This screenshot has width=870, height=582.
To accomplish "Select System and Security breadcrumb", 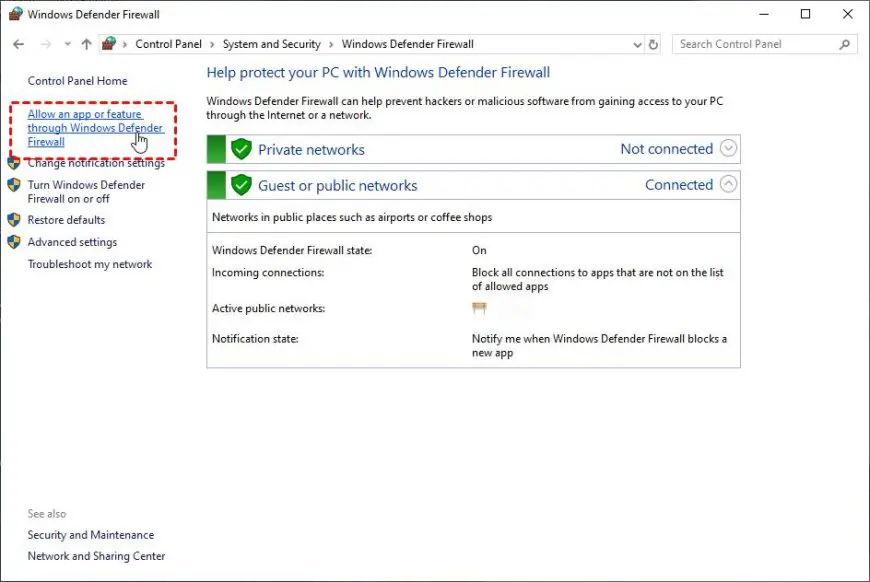I will point(272,44).
